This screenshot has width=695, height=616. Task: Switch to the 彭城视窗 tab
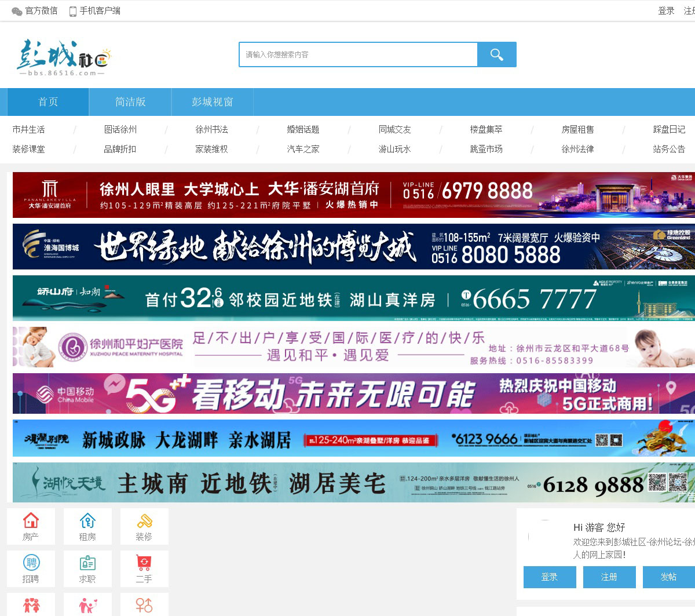coord(212,102)
